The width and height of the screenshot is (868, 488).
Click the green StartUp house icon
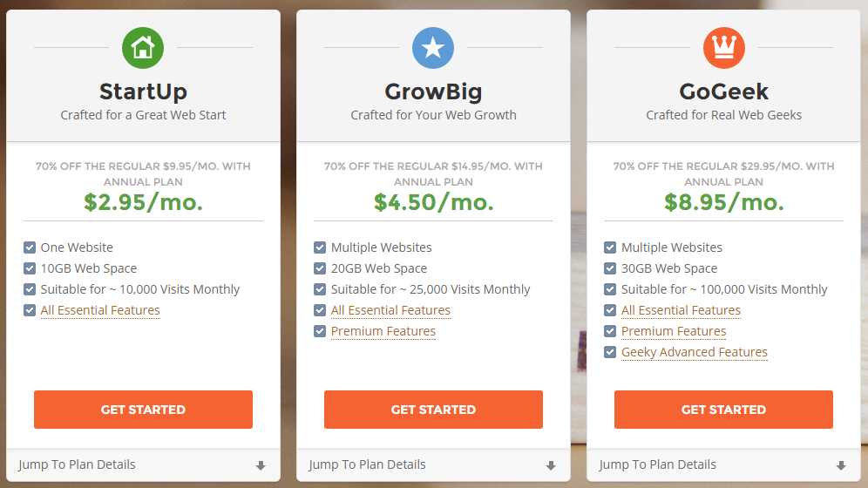(143, 48)
